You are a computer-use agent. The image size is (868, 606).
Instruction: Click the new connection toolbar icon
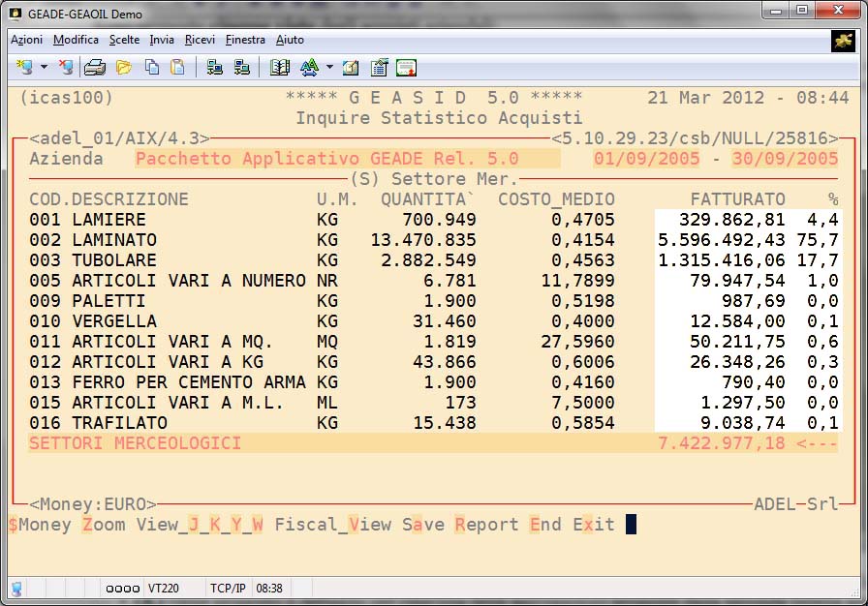coord(25,67)
